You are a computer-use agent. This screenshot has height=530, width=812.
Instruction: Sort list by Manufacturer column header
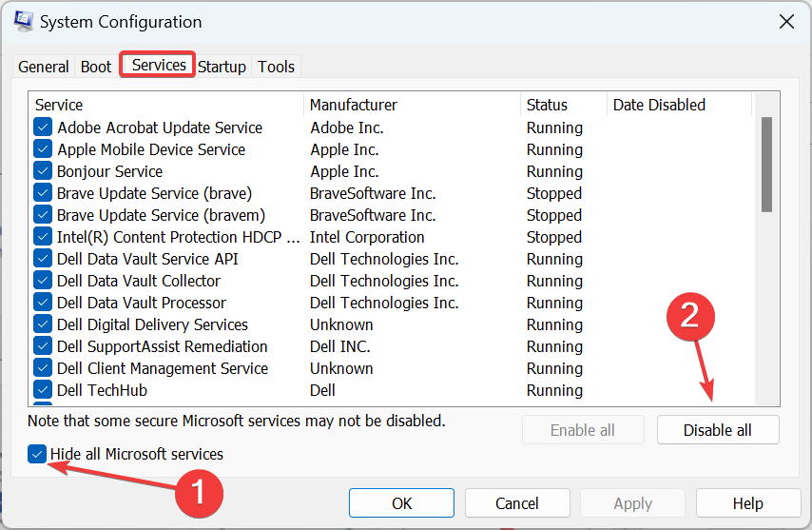[411, 105]
